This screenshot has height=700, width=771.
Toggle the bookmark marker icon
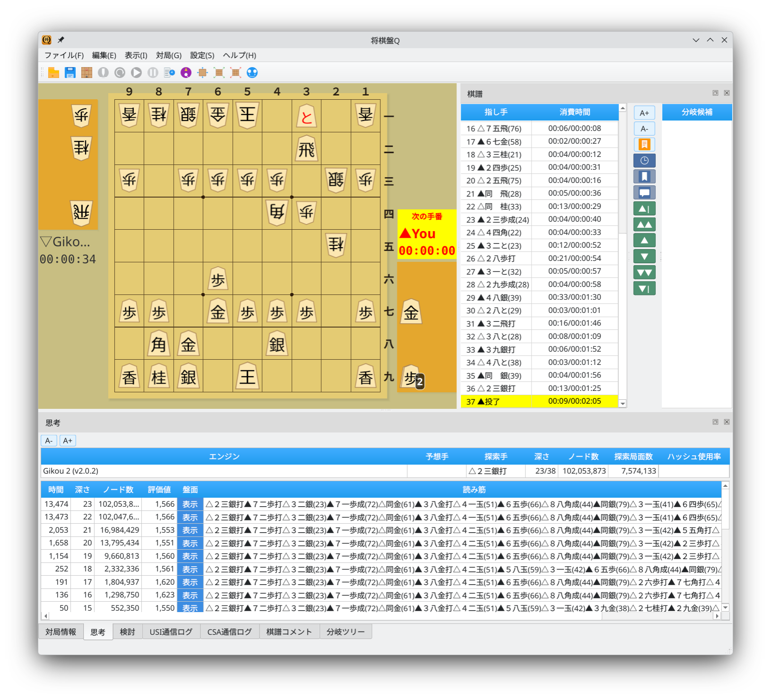[x=644, y=176]
